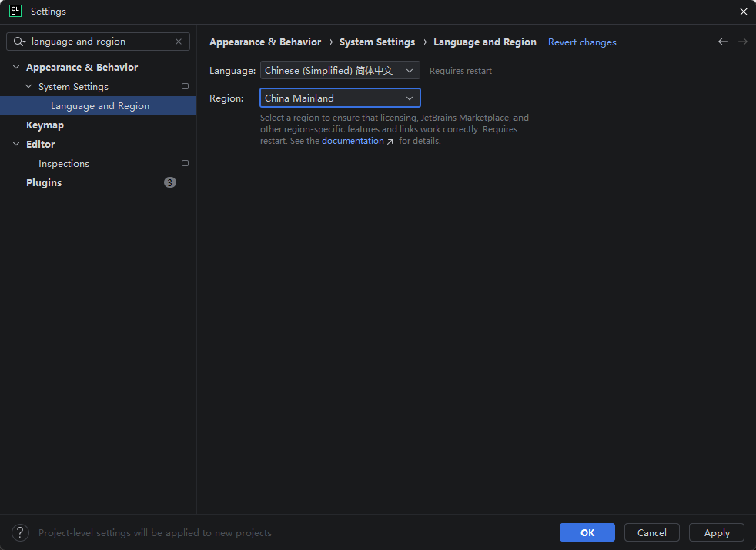Click the Apply button
The image size is (756, 550).
pyautogui.click(x=717, y=532)
